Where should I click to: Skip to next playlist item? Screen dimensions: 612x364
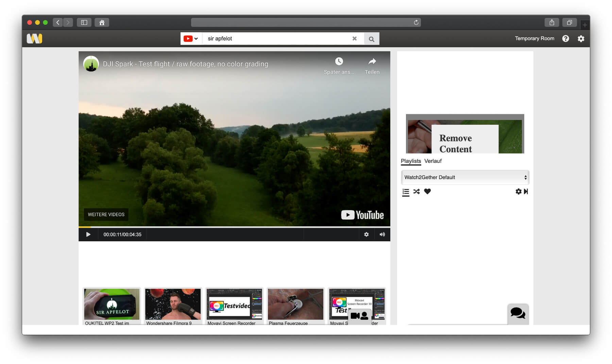pos(526,192)
